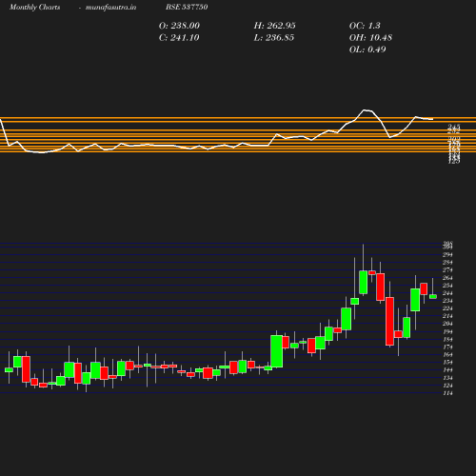Click the 234 price axis label
The width and height of the screenshot is (476, 476).
coord(447,301)
